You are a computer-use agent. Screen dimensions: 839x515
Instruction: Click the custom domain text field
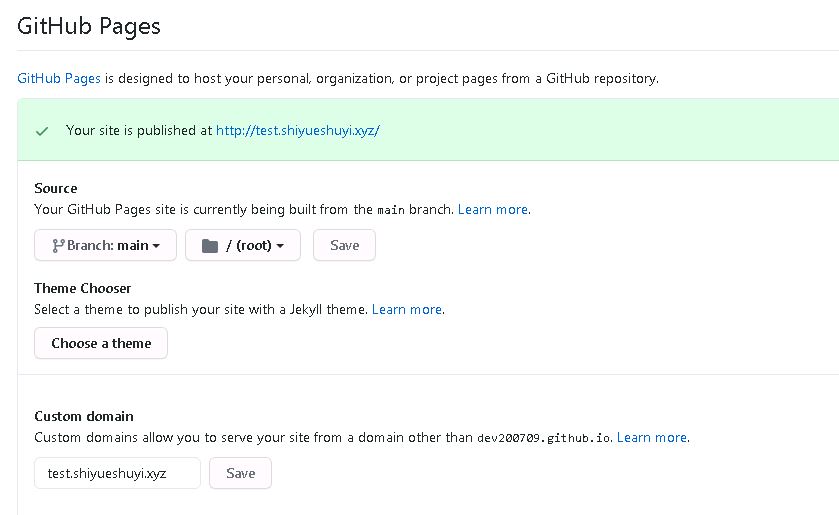(117, 473)
